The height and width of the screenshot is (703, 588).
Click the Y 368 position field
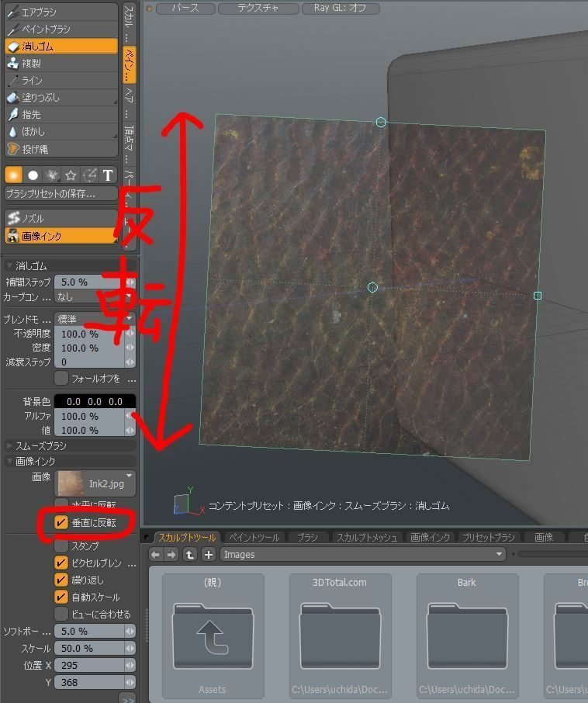[x=95, y=682]
